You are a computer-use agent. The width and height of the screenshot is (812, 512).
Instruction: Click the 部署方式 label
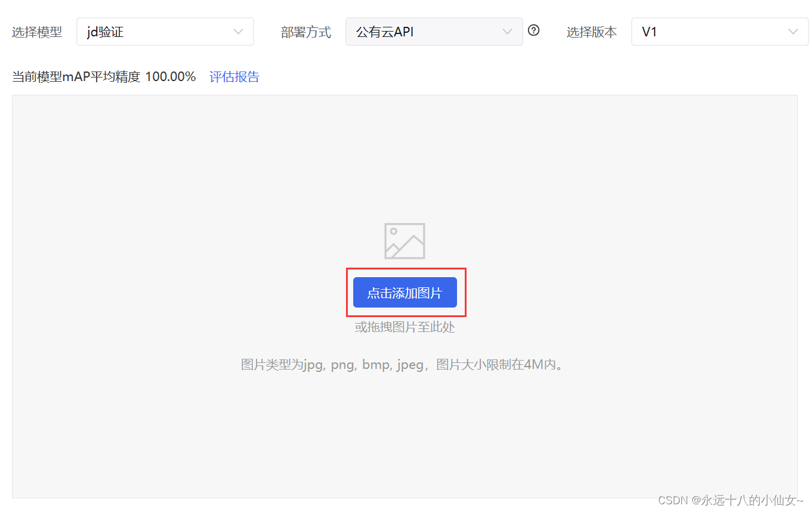306,32
